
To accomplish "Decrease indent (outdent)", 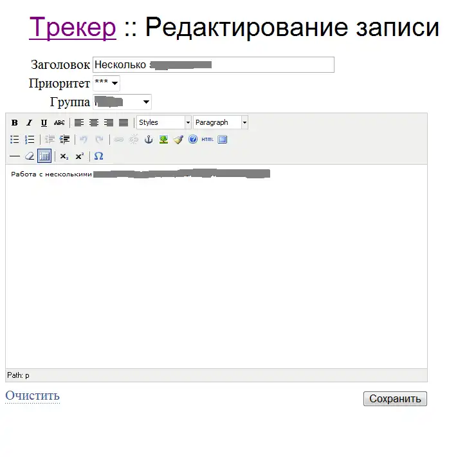I will [50, 140].
